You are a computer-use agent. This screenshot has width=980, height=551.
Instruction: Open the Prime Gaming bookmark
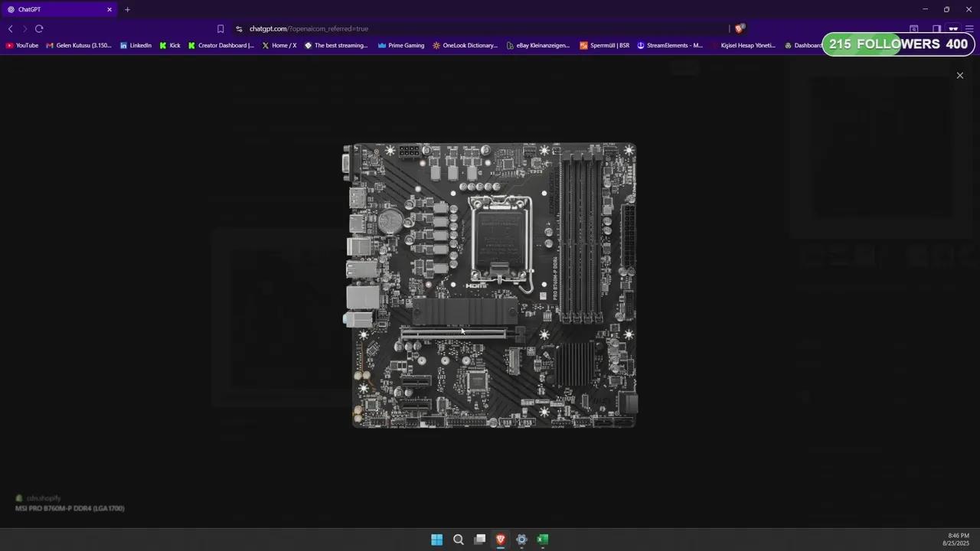401,45
